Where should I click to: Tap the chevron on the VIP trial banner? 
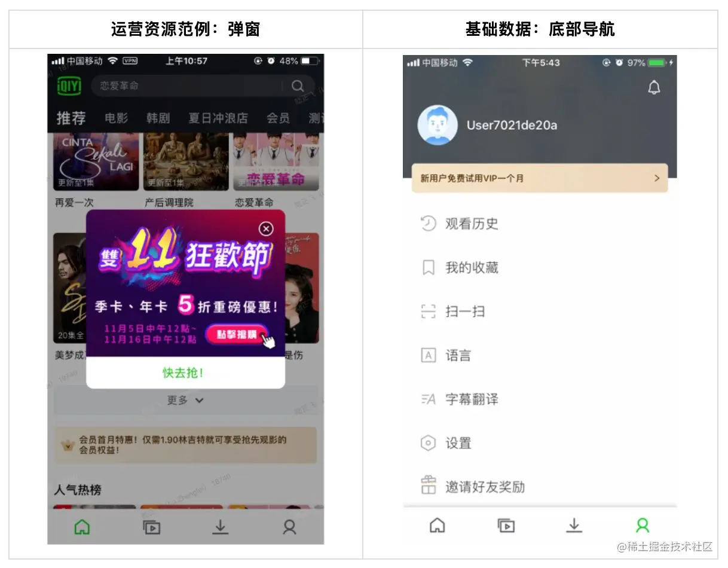click(x=657, y=178)
